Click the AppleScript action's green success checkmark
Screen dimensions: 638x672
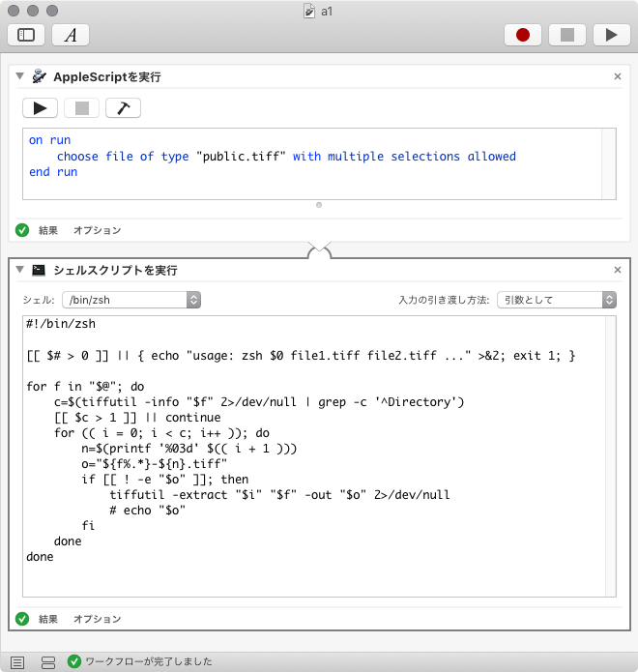22,230
